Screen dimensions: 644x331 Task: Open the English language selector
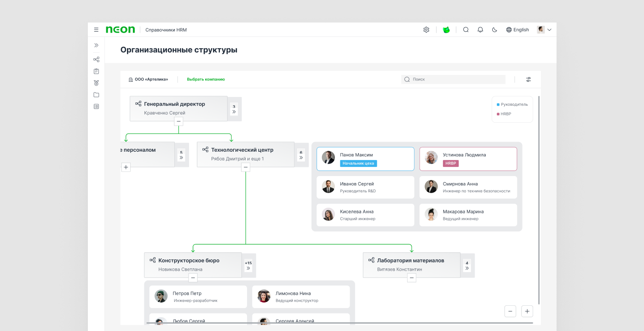(x=517, y=30)
